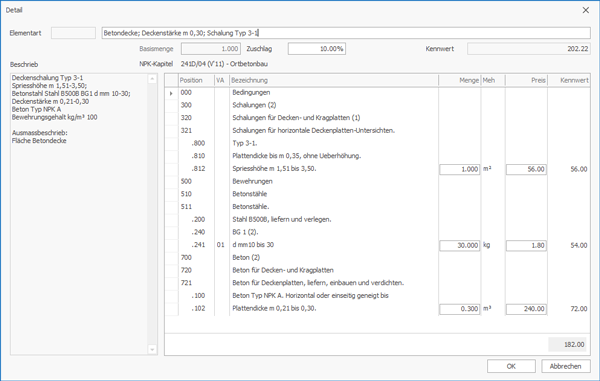Select row 510 Betonstähle
600x381 pixels.
click(377, 194)
